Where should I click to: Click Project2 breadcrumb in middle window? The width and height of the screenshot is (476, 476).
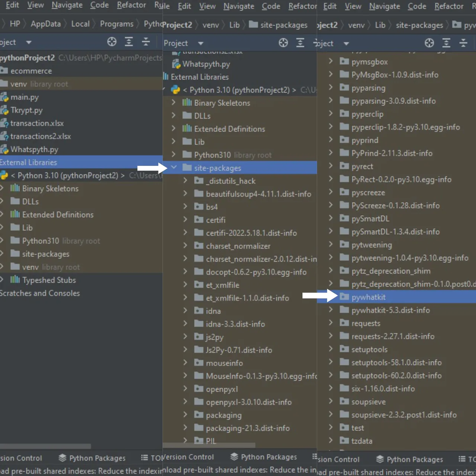point(177,25)
